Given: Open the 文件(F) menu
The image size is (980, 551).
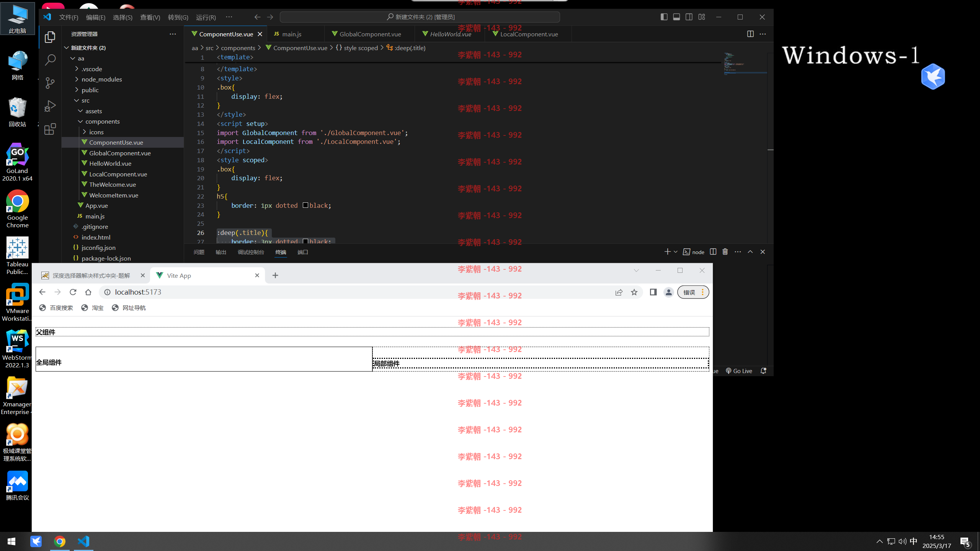Looking at the screenshot, I should (x=69, y=17).
